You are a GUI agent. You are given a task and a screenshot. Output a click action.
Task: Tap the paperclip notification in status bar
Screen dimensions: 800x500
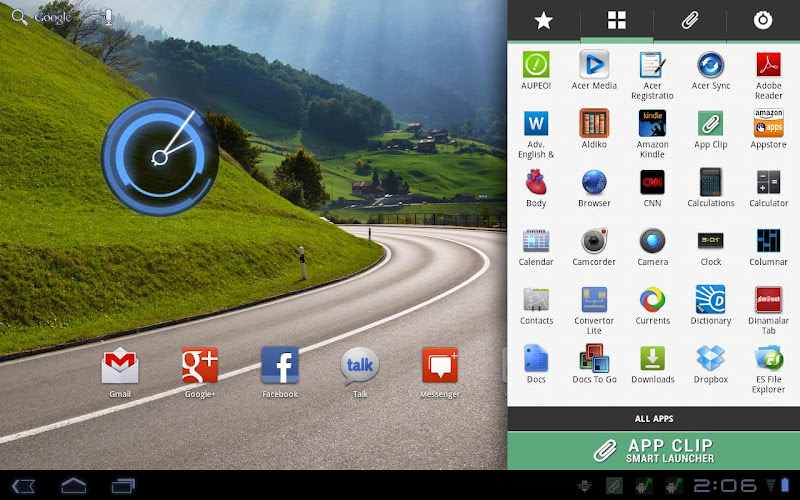614,485
